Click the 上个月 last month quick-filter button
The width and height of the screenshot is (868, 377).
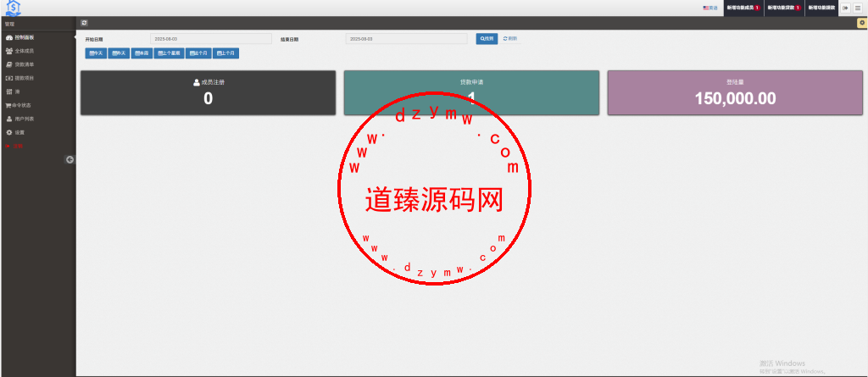coord(225,53)
